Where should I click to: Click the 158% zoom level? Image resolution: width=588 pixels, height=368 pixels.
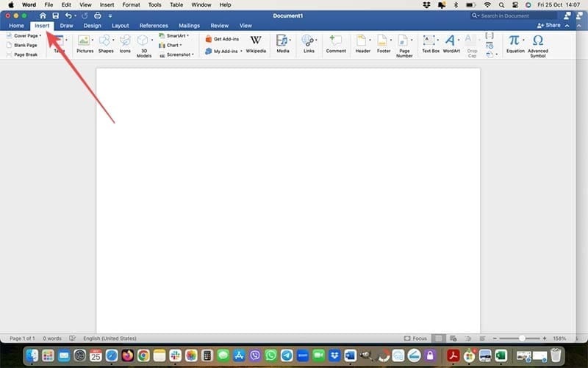(559, 339)
